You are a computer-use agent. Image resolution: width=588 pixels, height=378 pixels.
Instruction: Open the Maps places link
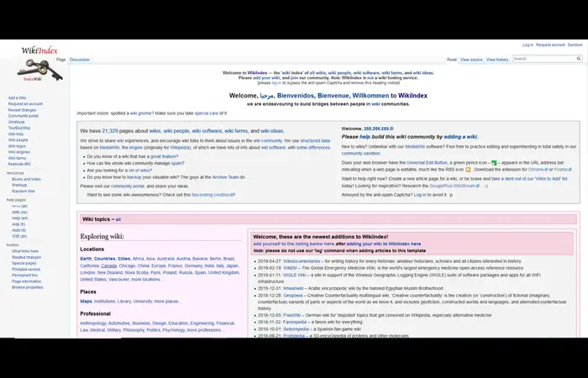point(86,301)
